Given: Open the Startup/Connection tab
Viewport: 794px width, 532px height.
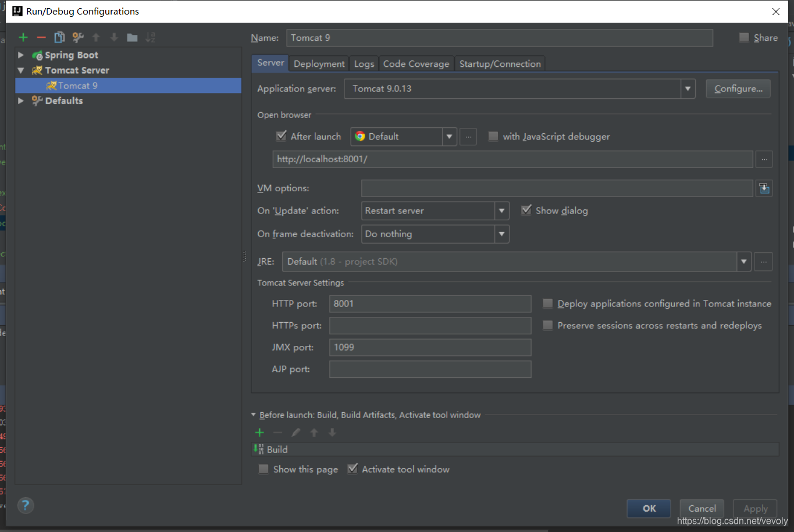Looking at the screenshot, I should pyautogui.click(x=500, y=64).
